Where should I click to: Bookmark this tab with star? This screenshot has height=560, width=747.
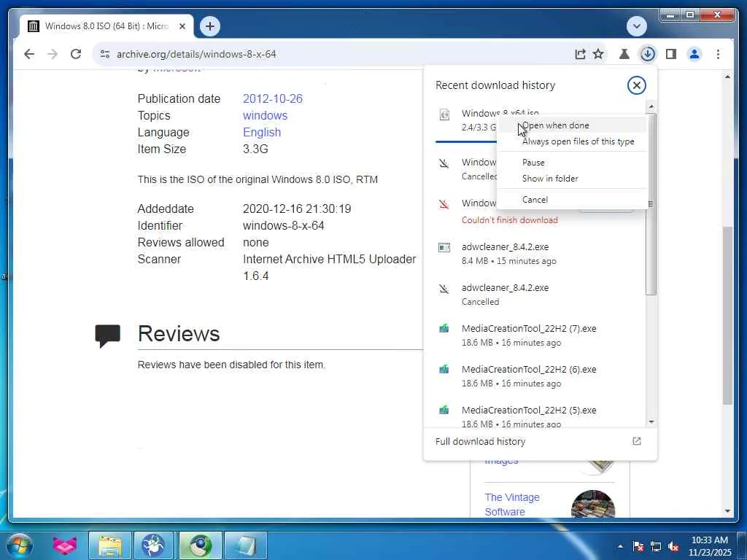click(598, 54)
